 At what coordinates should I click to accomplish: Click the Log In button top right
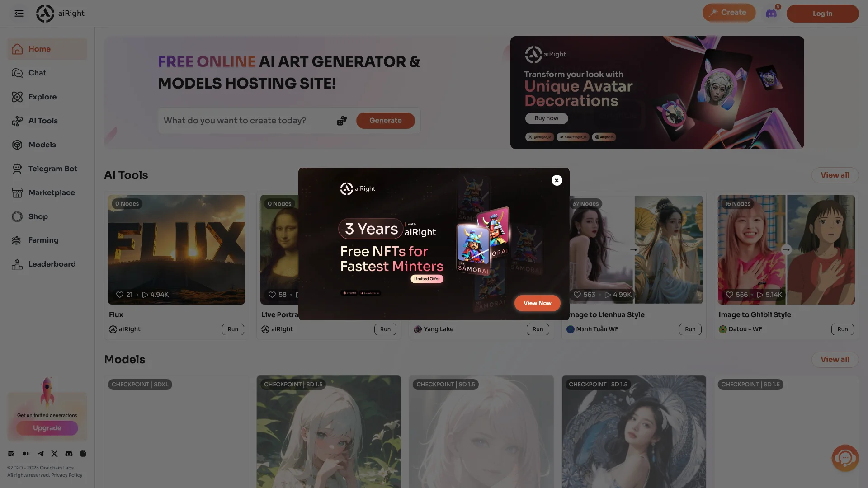[821, 13]
